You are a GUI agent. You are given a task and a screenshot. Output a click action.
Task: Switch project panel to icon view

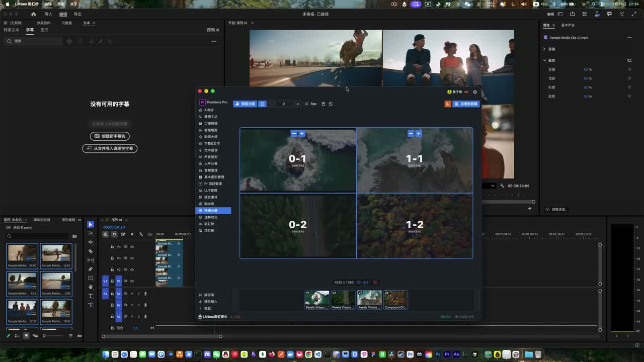pos(26,335)
